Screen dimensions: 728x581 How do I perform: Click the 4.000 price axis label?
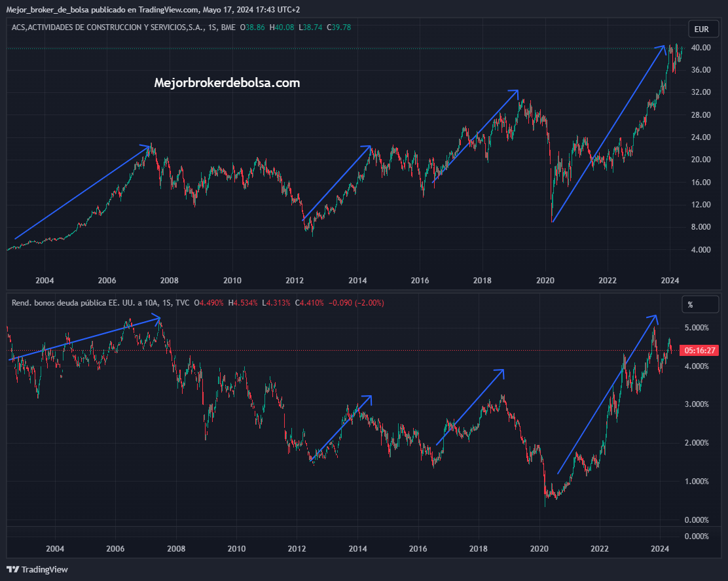click(x=701, y=249)
